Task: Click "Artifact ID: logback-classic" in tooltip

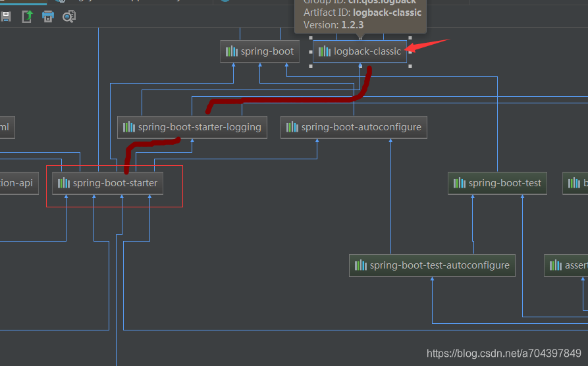Action: [362, 13]
